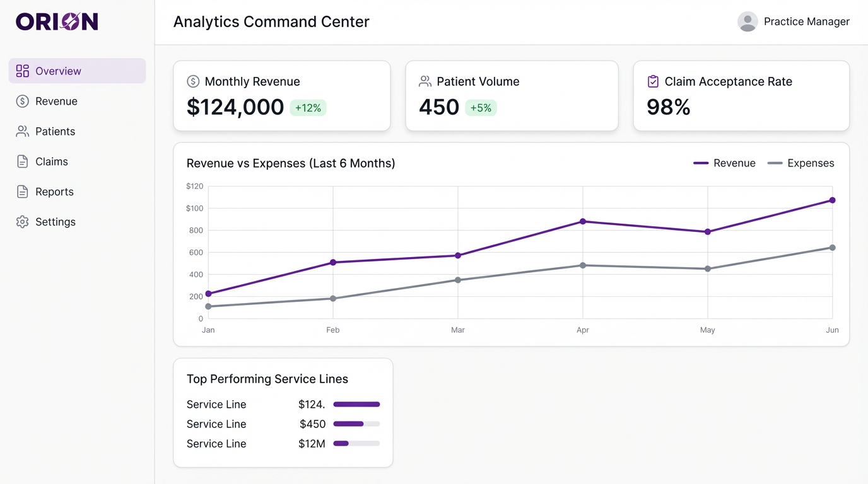Viewport: 868px width, 484px height.
Task: Open the Practice Manager profile avatar
Action: pyautogui.click(x=748, y=21)
